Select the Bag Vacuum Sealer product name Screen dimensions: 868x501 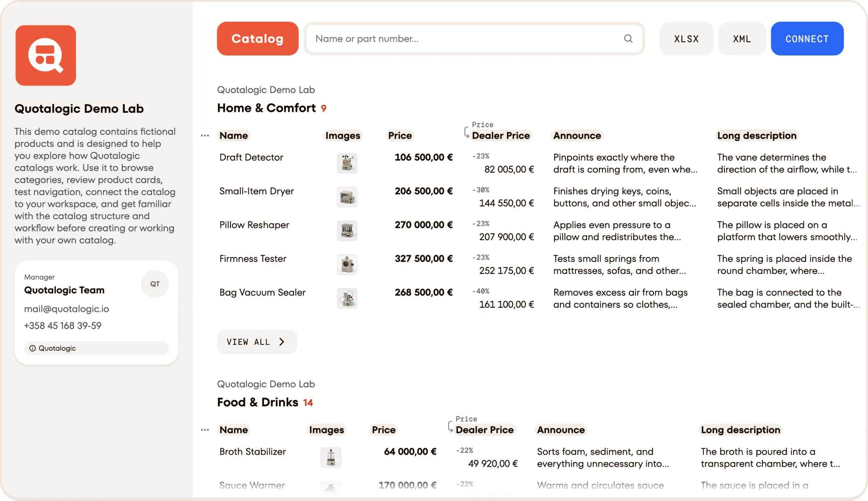[262, 293]
